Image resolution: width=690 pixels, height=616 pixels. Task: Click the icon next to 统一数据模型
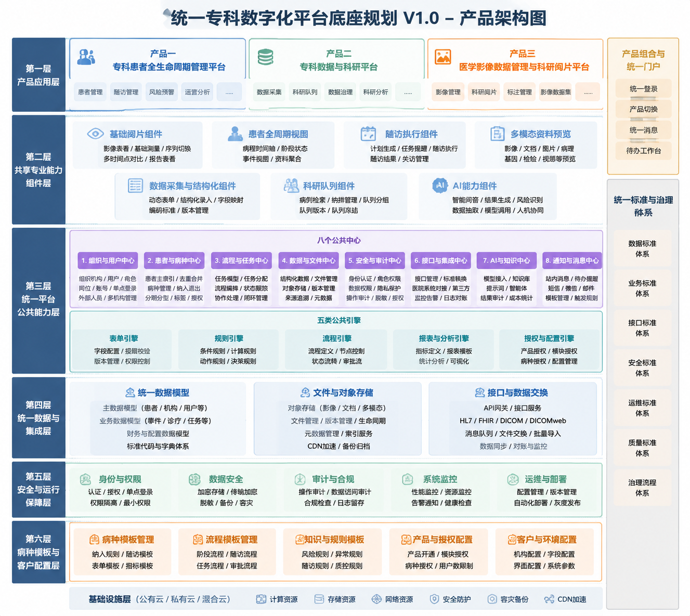(x=130, y=392)
